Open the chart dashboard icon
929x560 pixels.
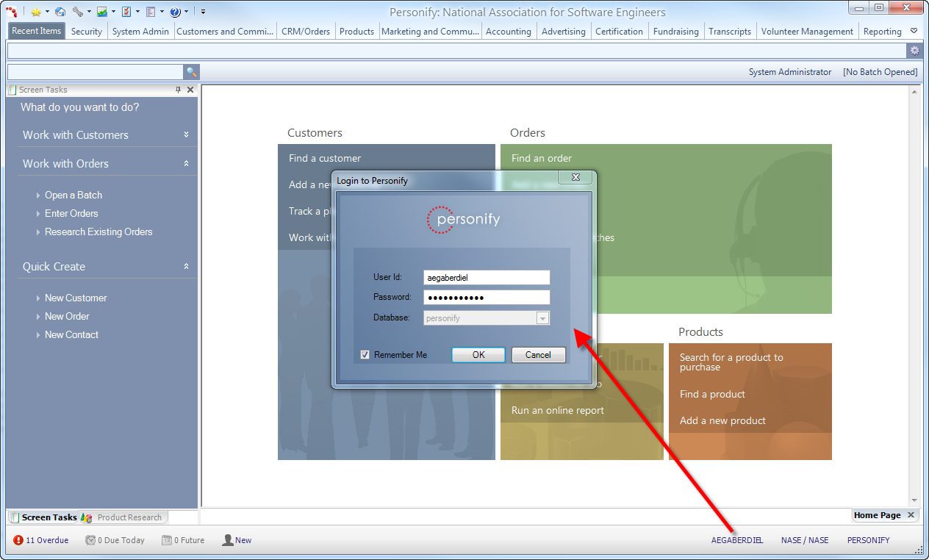pos(102,12)
